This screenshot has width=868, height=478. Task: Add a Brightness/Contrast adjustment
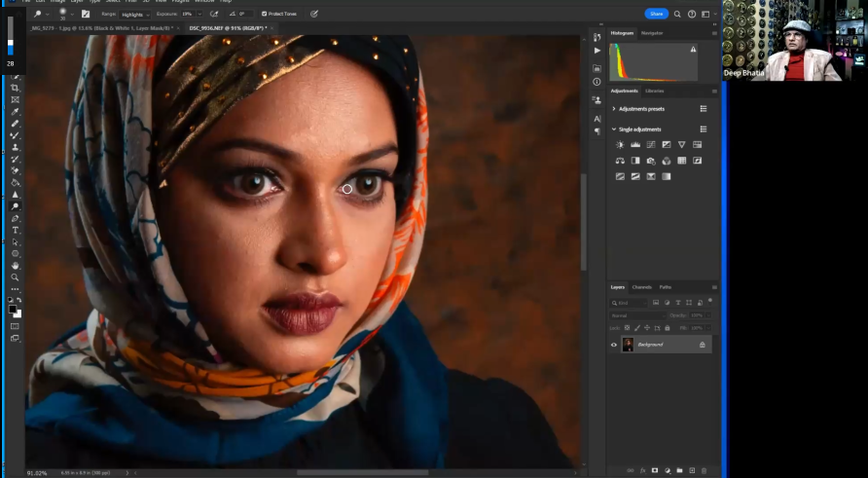(x=620, y=145)
